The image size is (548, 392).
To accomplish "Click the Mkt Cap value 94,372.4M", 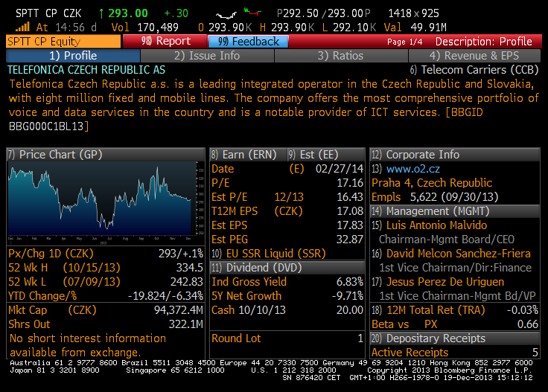I will [x=179, y=310].
